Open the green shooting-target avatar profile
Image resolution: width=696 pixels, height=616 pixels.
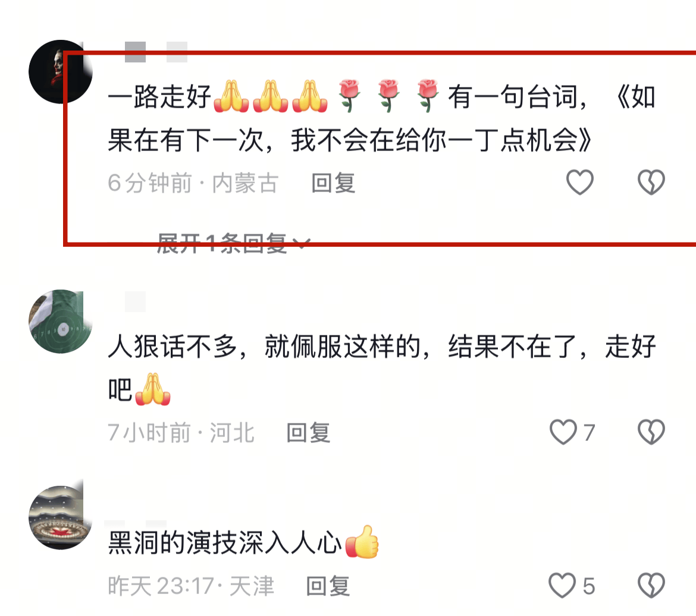[60, 321]
